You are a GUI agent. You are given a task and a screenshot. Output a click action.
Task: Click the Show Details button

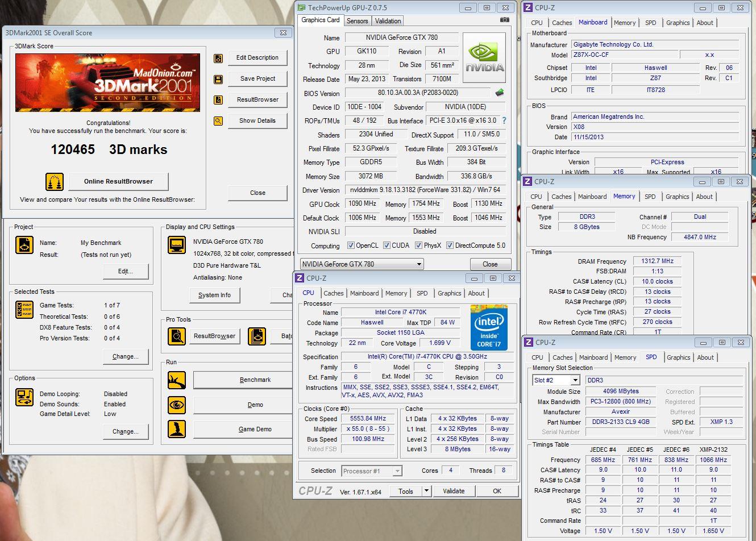[x=257, y=121]
